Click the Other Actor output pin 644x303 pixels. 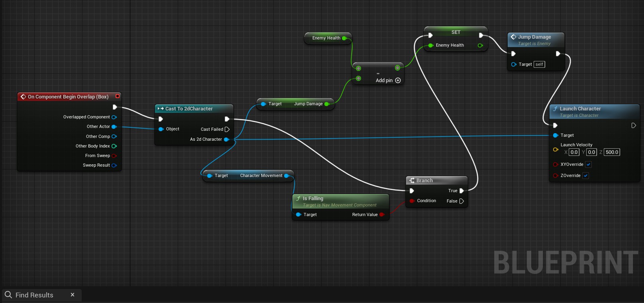[x=114, y=127]
